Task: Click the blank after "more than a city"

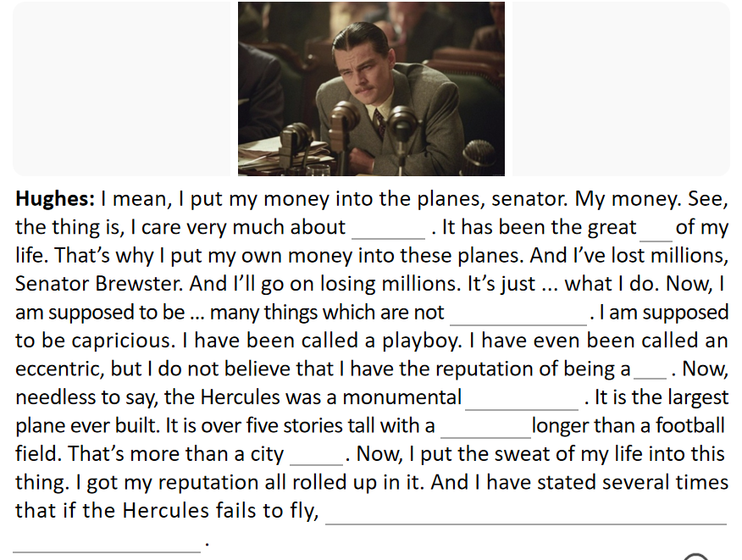Action: click(315, 455)
